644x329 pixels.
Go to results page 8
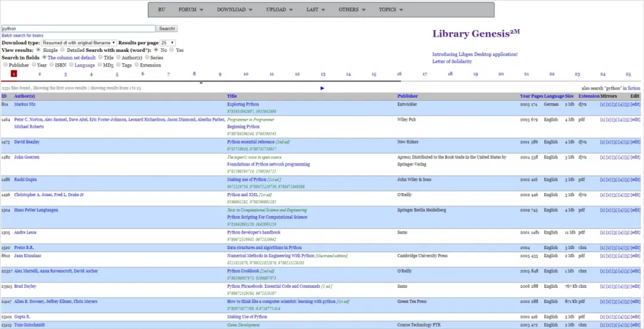194,74
